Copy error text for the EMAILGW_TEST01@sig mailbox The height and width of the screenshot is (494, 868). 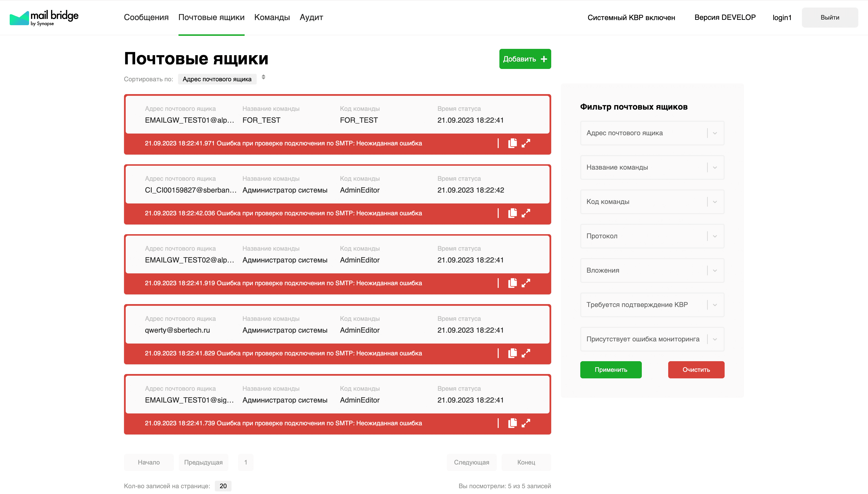tap(512, 423)
